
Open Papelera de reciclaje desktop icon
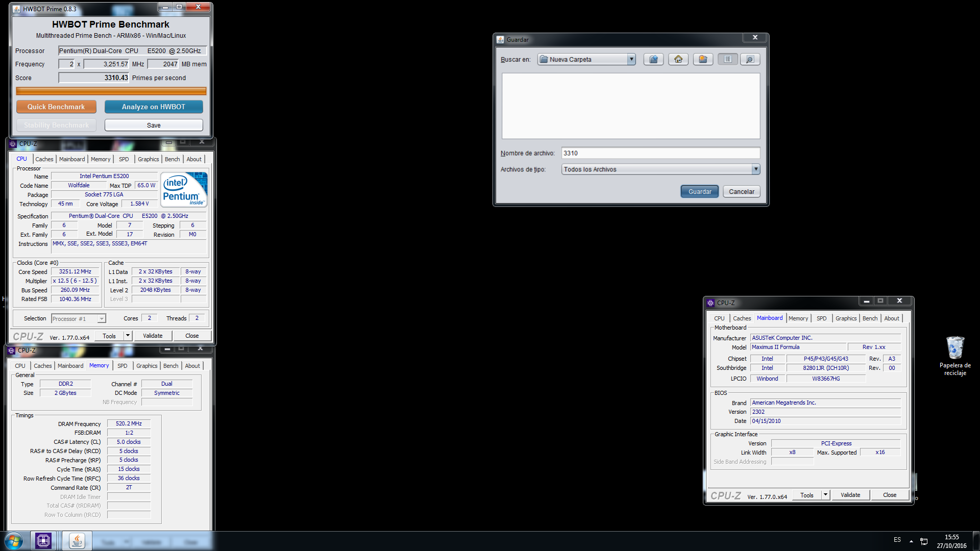click(955, 356)
